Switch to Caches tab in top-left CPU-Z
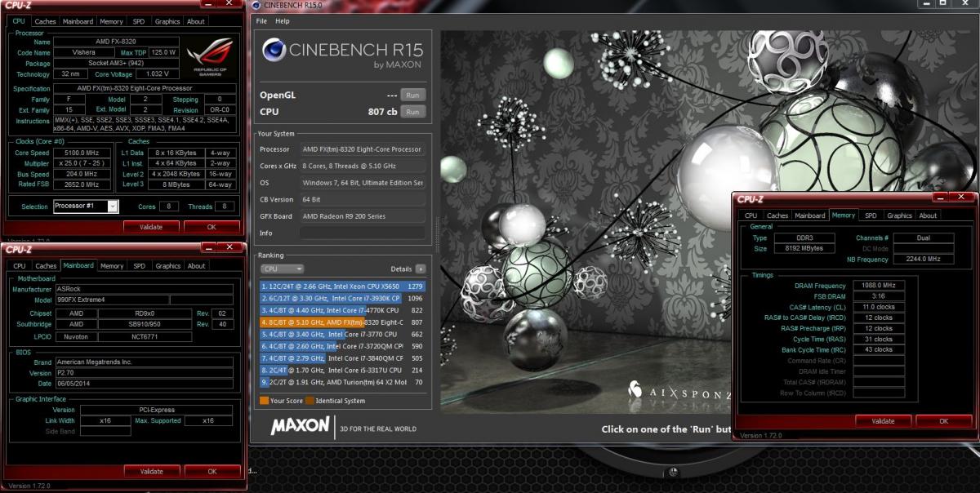980x493 pixels. coord(46,22)
